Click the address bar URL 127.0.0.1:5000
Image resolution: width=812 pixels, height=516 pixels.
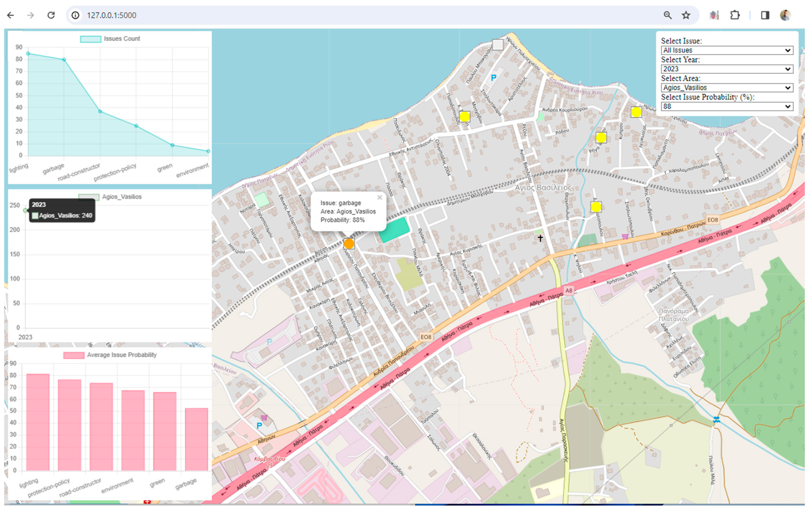point(112,15)
